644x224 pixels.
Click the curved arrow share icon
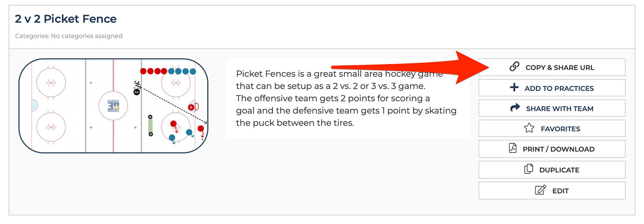[x=515, y=108]
